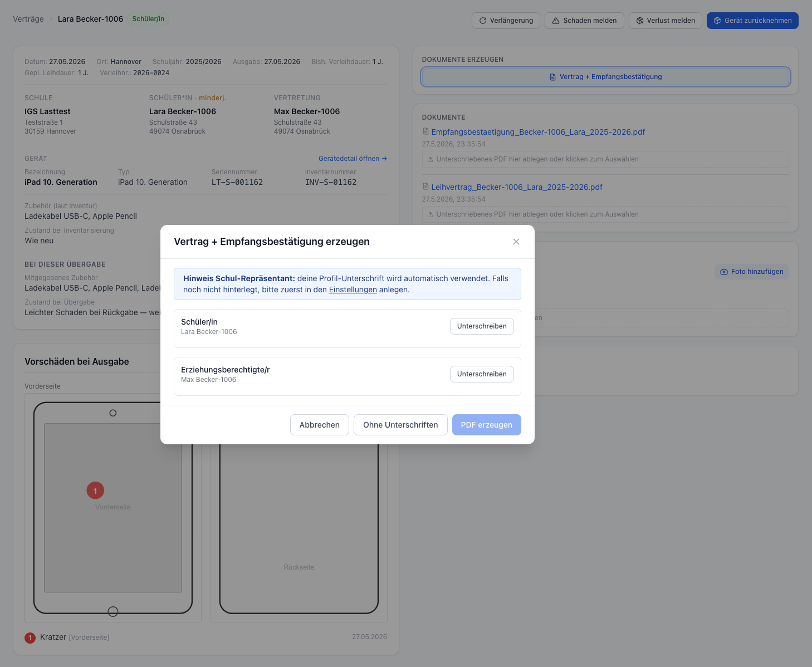
Task: Click the Kratzer damage entry text
Action: (x=53, y=637)
